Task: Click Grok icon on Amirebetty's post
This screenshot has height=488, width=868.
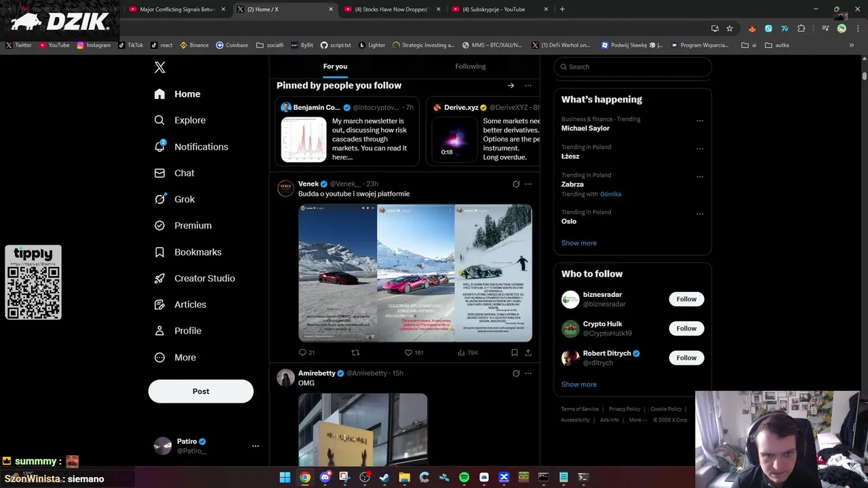Action: point(516,373)
